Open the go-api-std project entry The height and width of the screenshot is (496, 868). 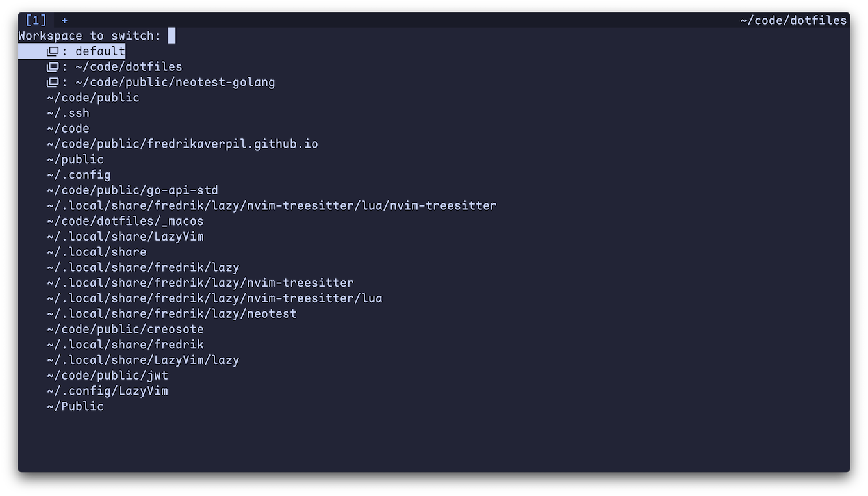[132, 190]
